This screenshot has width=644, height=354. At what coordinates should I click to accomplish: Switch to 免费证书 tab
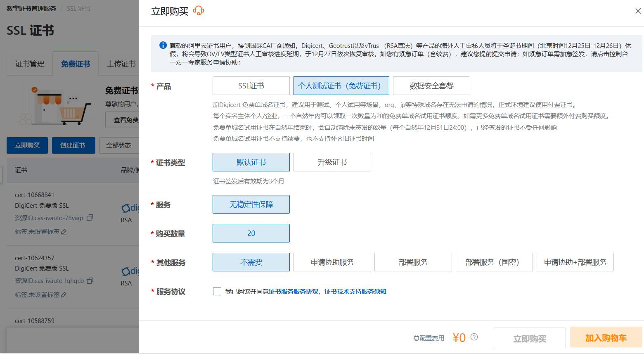pos(76,64)
